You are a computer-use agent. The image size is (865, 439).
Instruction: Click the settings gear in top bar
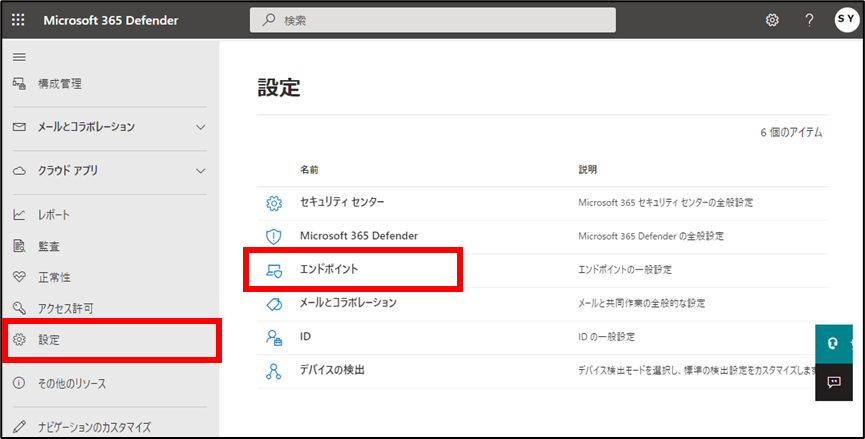(772, 20)
